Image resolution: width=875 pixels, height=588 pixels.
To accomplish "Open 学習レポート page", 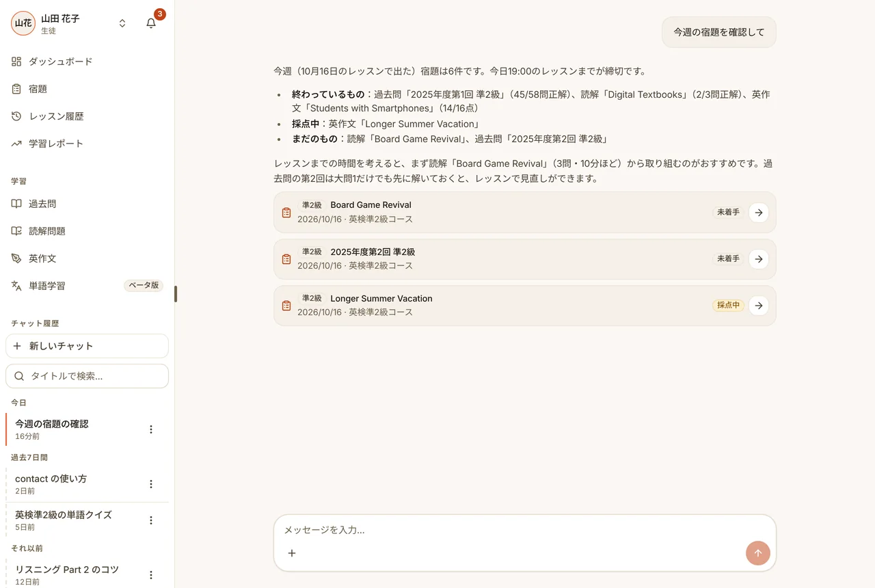I will [x=87, y=144].
